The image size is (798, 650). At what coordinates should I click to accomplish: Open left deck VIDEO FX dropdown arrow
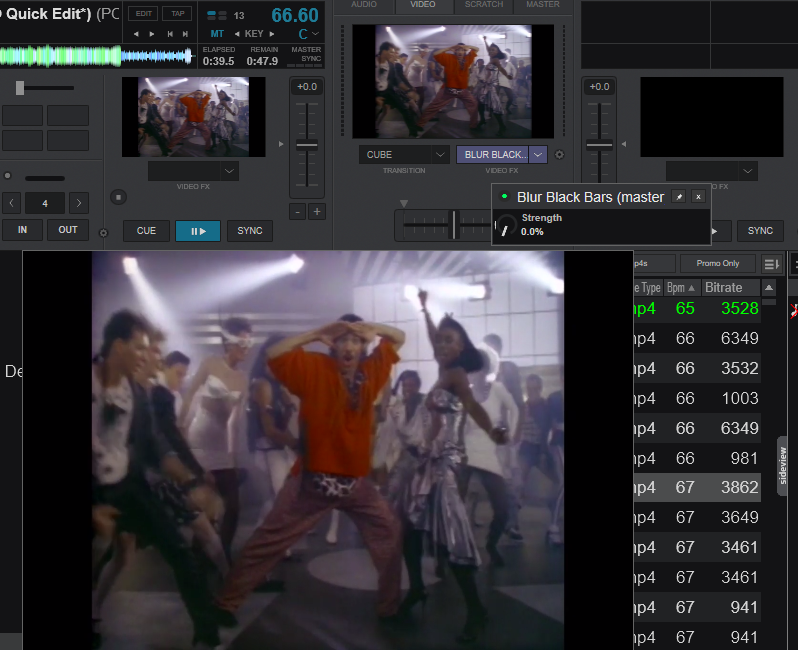230,171
